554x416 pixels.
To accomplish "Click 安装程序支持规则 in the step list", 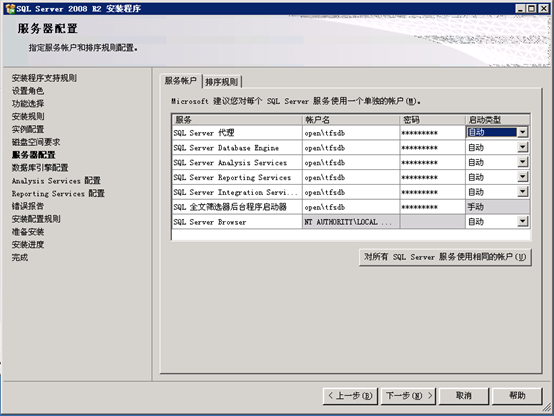I will click(x=44, y=78).
